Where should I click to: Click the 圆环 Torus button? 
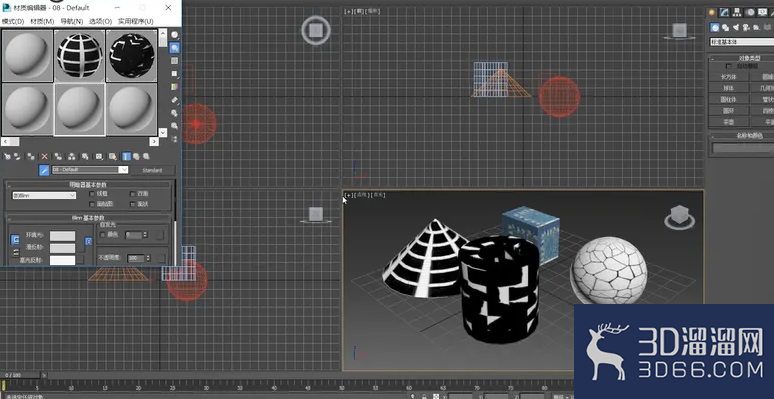point(729,111)
